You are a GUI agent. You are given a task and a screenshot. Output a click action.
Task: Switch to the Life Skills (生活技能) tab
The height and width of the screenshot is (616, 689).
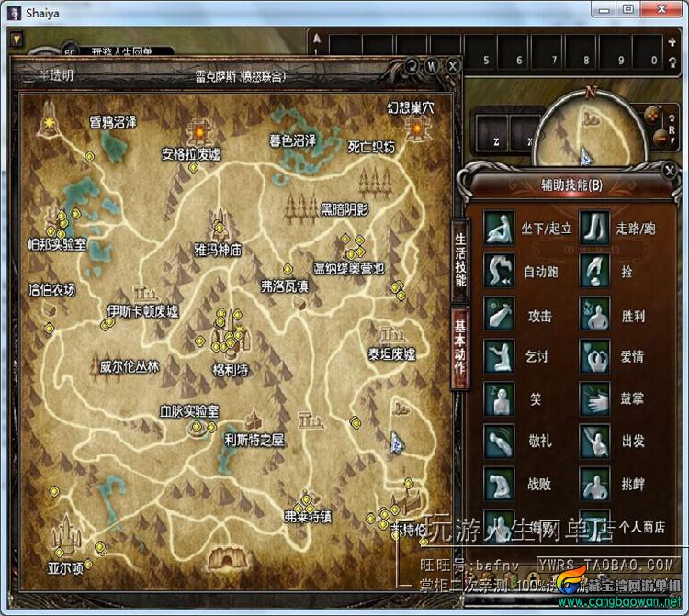460,260
